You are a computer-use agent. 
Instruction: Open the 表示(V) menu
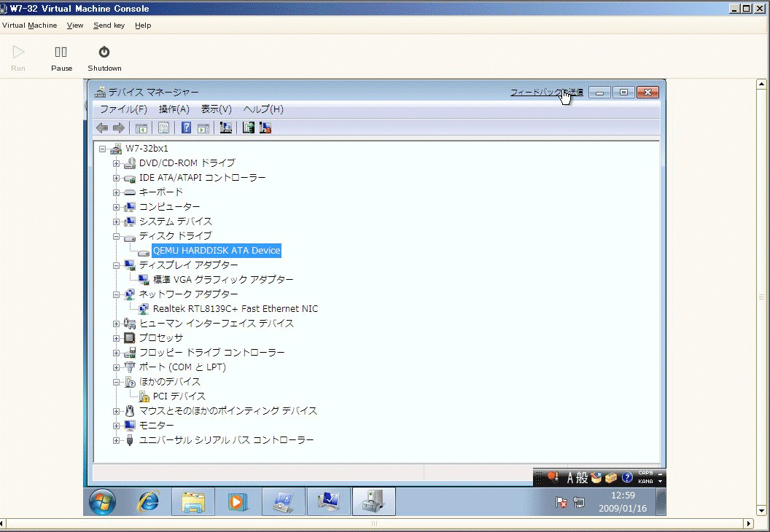tap(216, 109)
